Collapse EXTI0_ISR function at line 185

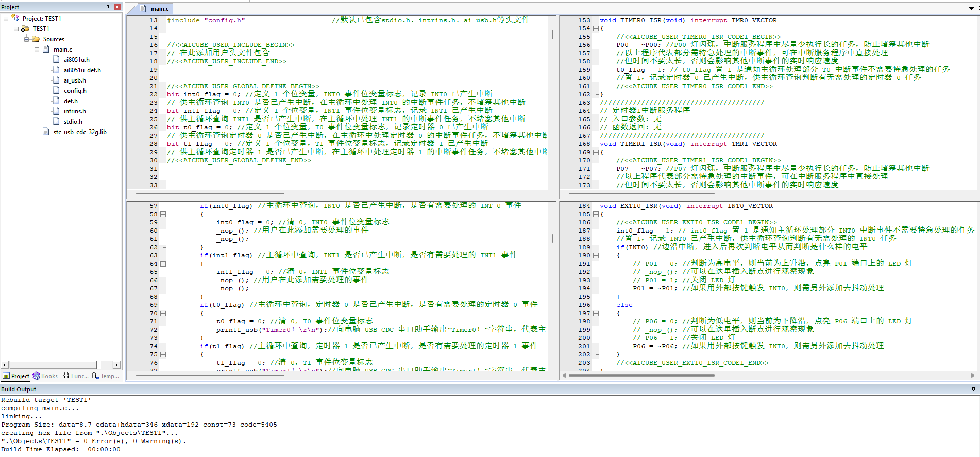click(x=596, y=215)
